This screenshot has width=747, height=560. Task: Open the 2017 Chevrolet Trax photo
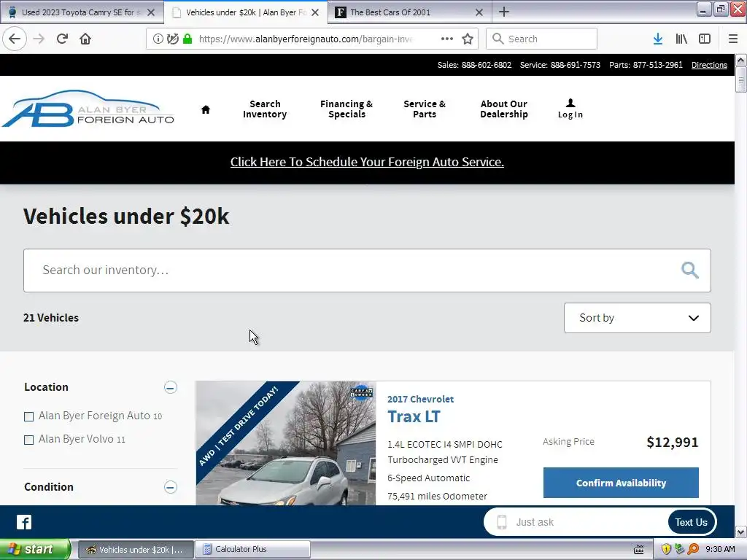[286, 443]
